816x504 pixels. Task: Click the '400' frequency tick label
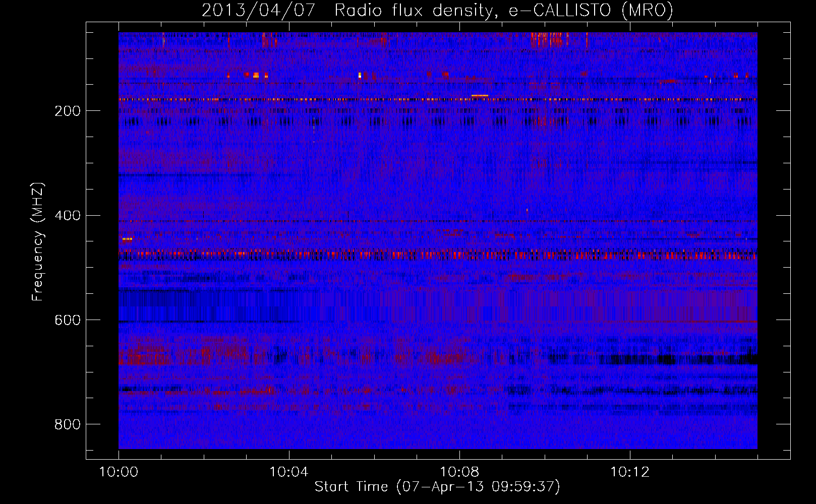67,216
